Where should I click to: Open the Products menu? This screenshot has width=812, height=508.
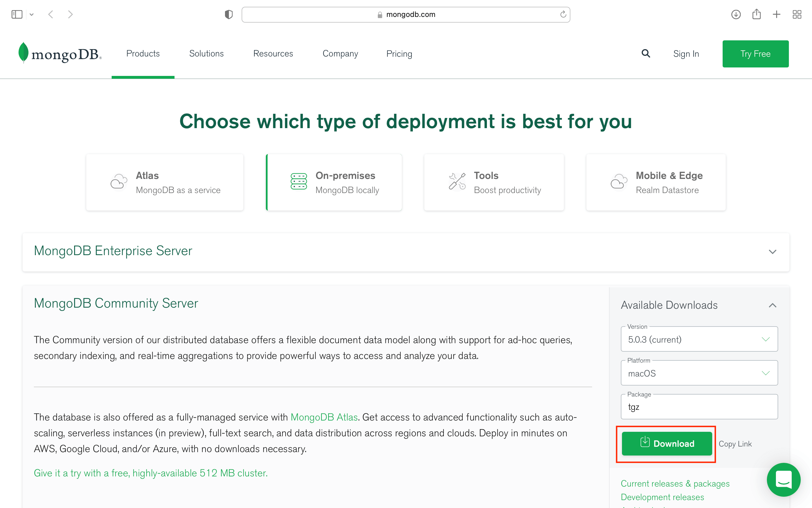click(x=143, y=54)
